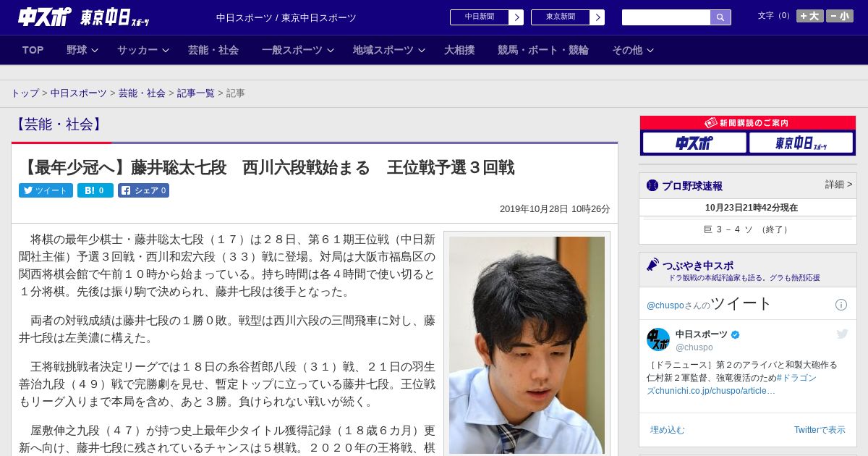
Task: Click the 東京中日スポーツ logo in header
Action: click(x=115, y=17)
